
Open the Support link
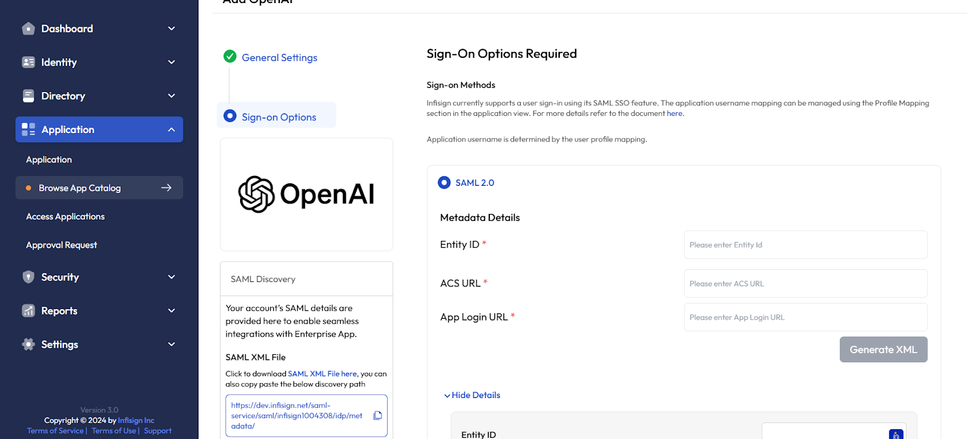click(158, 431)
